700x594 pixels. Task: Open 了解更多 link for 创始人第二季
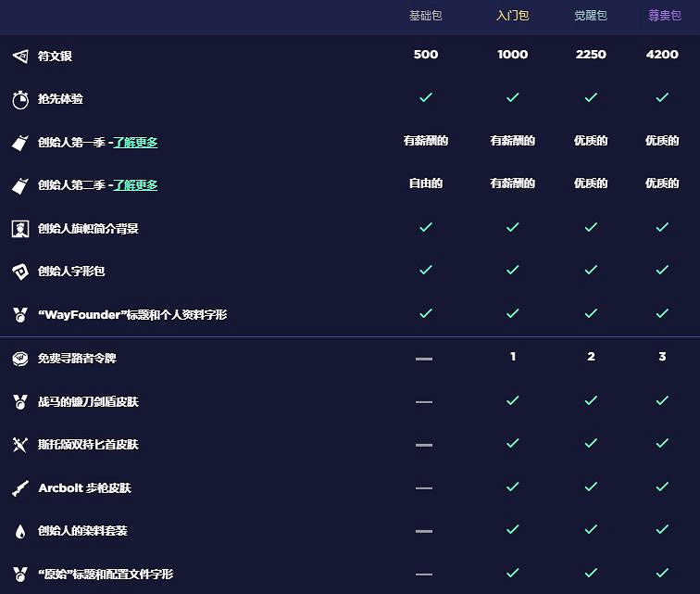(x=135, y=185)
